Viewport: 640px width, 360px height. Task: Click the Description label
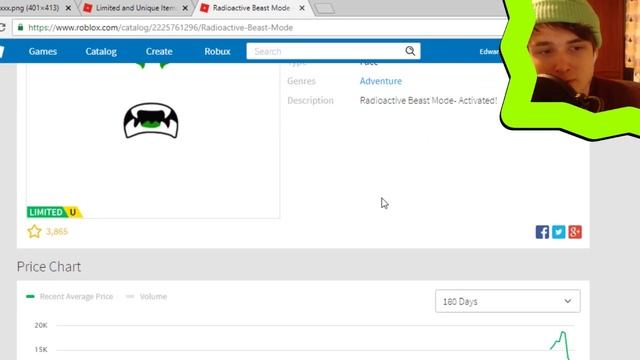coord(310,100)
